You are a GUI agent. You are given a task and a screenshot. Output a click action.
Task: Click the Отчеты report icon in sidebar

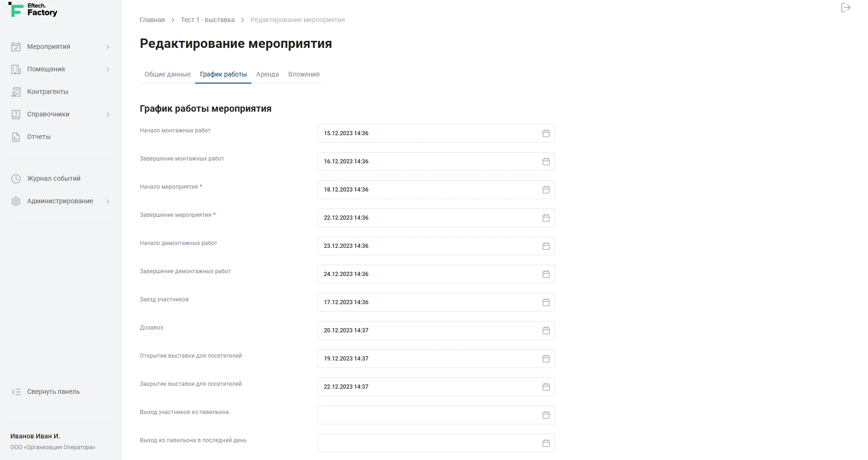16,137
